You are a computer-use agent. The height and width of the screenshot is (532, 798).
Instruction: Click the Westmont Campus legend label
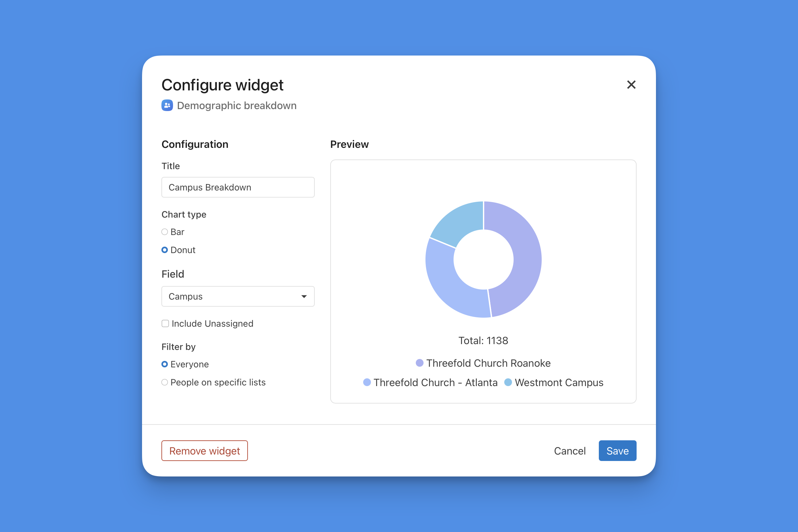pyautogui.click(x=559, y=382)
